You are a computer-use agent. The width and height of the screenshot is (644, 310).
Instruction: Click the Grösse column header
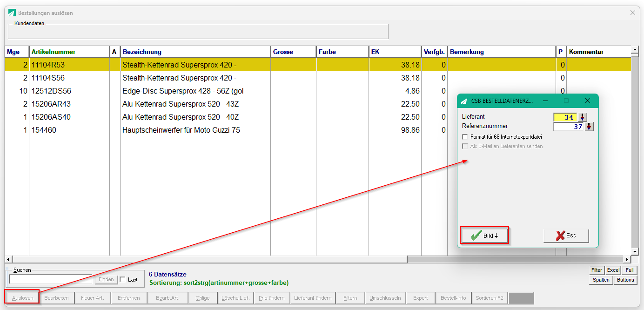tap(294, 52)
